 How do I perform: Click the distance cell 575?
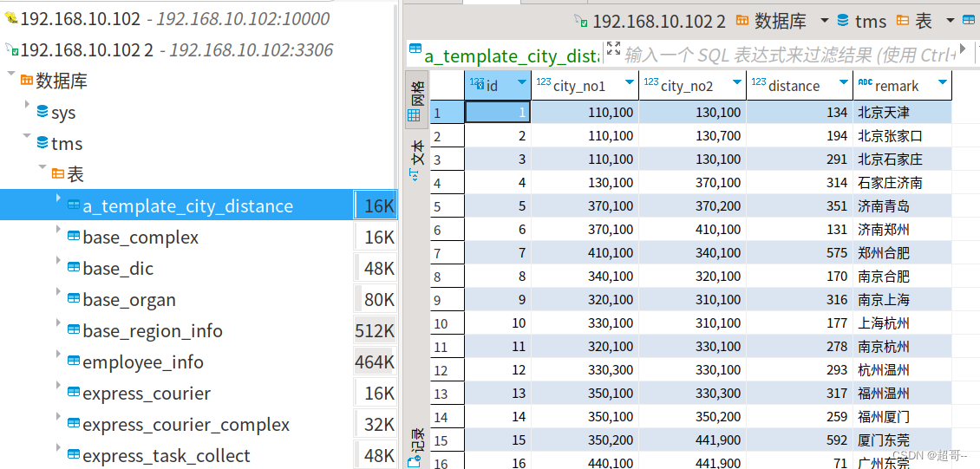coord(800,253)
